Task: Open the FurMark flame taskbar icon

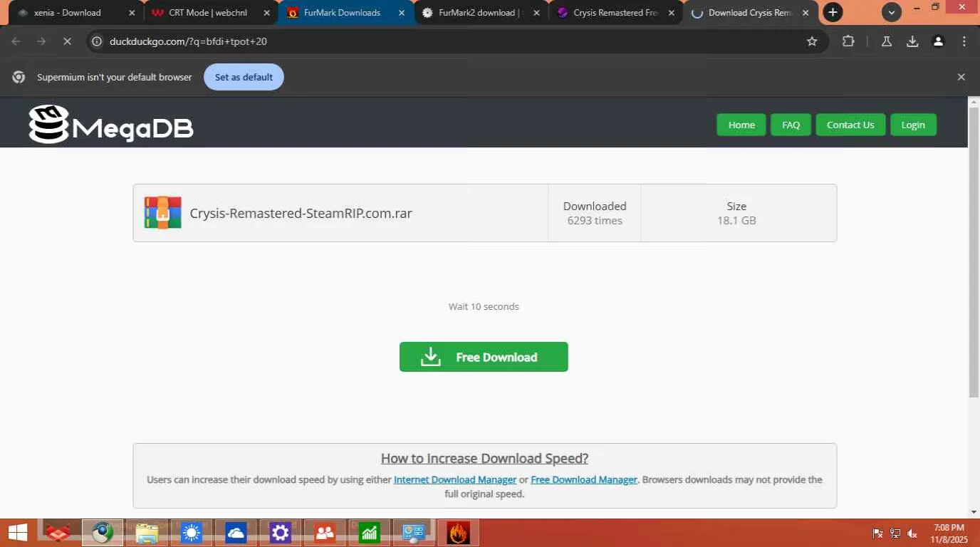Action: click(x=458, y=533)
